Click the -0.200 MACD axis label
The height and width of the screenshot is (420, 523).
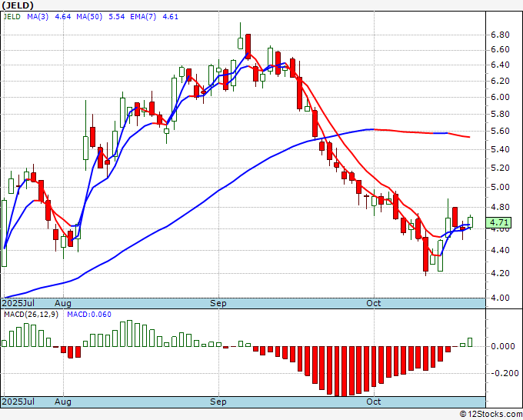click(x=503, y=373)
